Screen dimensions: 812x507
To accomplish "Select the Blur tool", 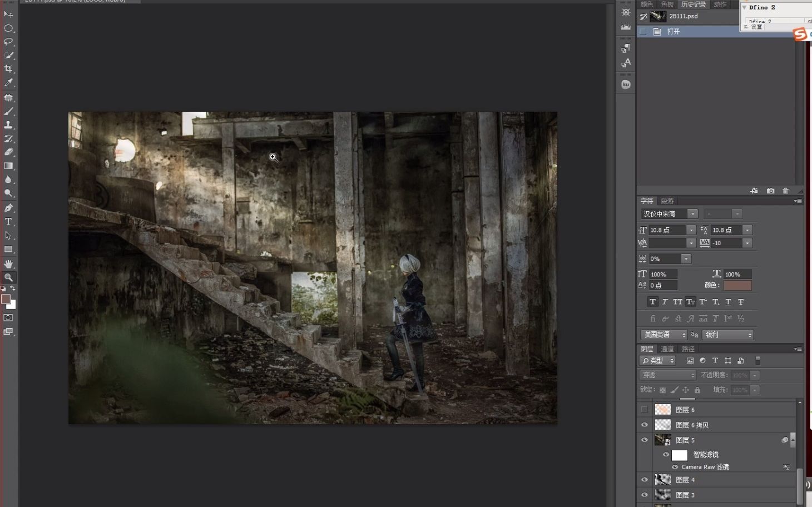I will coord(8,180).
